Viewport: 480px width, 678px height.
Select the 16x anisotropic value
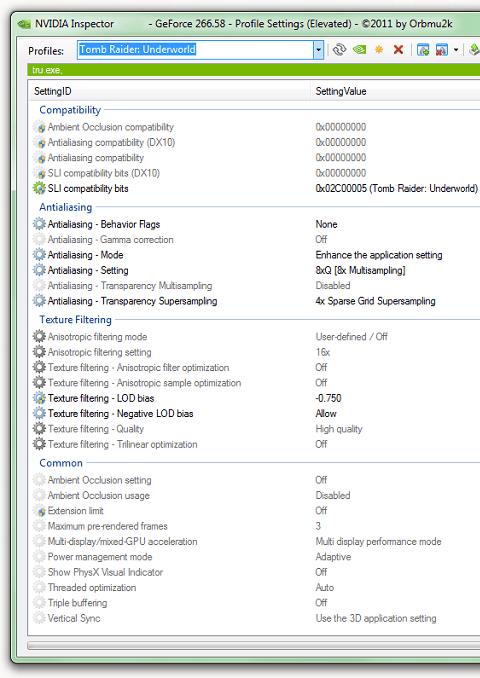(323, 352)
